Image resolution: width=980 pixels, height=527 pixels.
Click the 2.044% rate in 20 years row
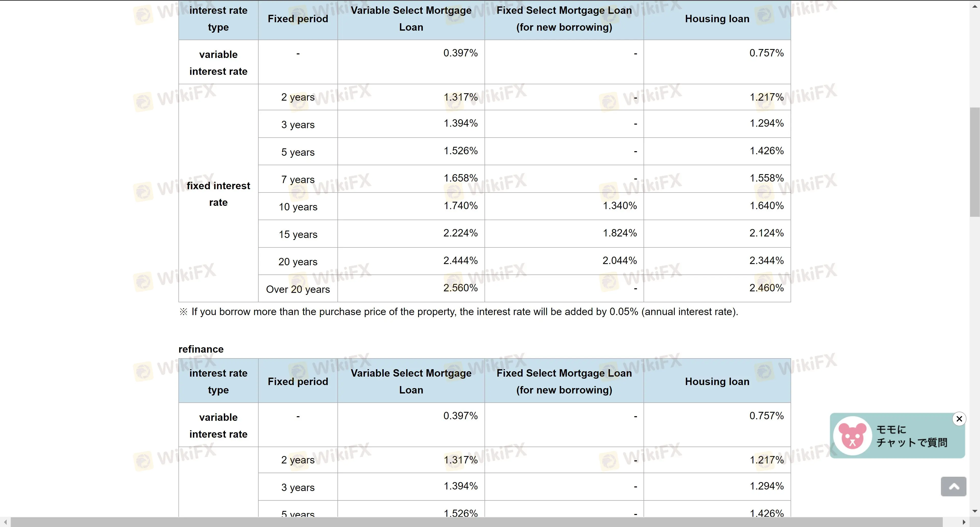pos(619,261)
